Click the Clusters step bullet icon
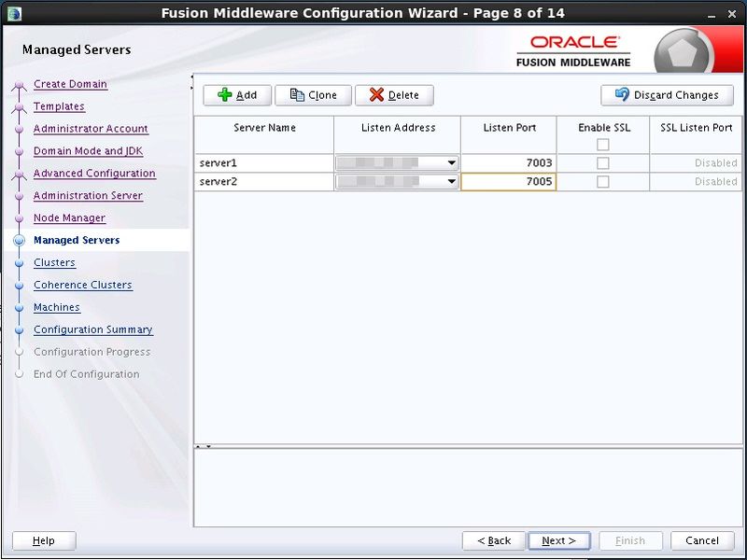The width and height of the screenshot is (747, 560). 19,263
